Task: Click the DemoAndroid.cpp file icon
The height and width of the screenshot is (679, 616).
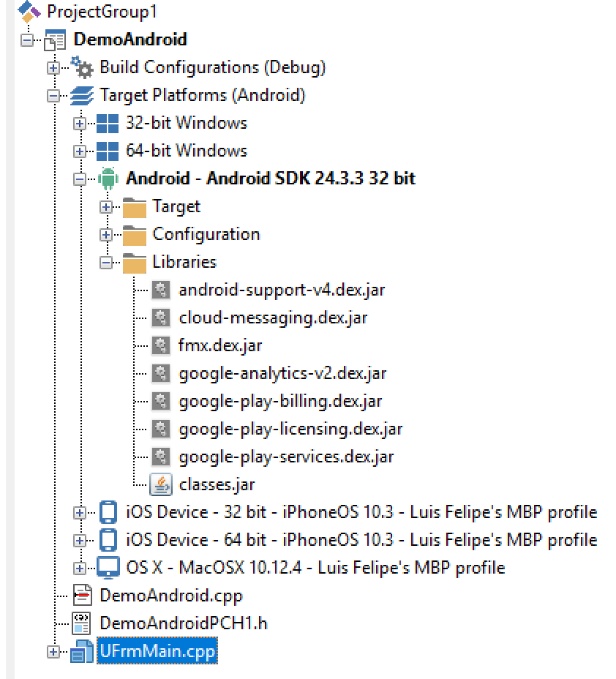Action: 82,596
